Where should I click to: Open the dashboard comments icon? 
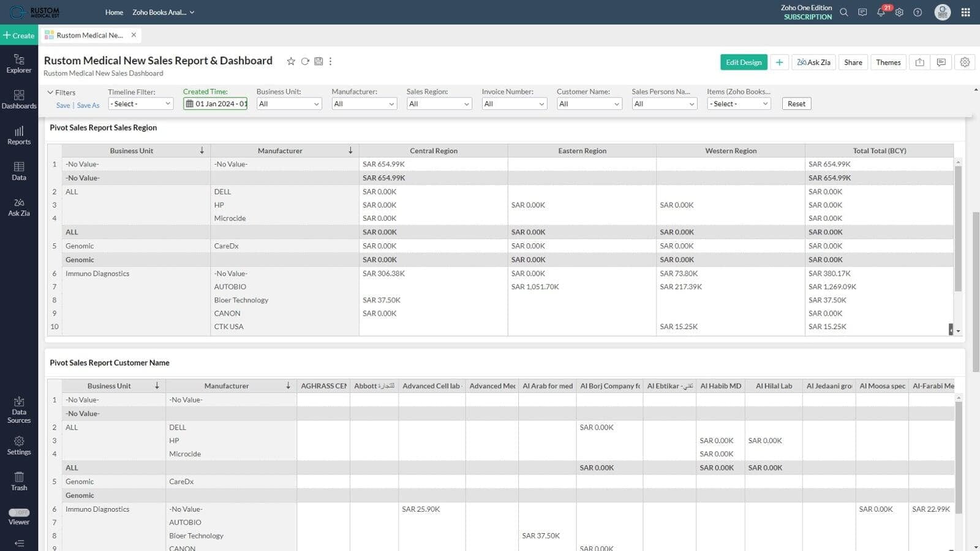click(941, 62)
